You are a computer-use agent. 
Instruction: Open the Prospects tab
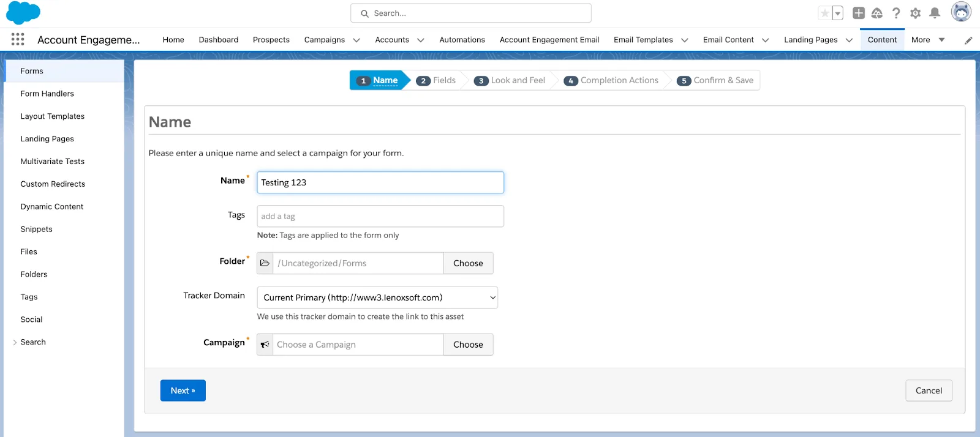[x=271, y=40]
